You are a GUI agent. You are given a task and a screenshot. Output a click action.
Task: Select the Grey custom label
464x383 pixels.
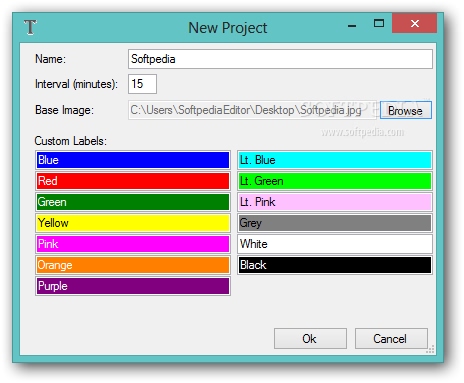[335, 223]
